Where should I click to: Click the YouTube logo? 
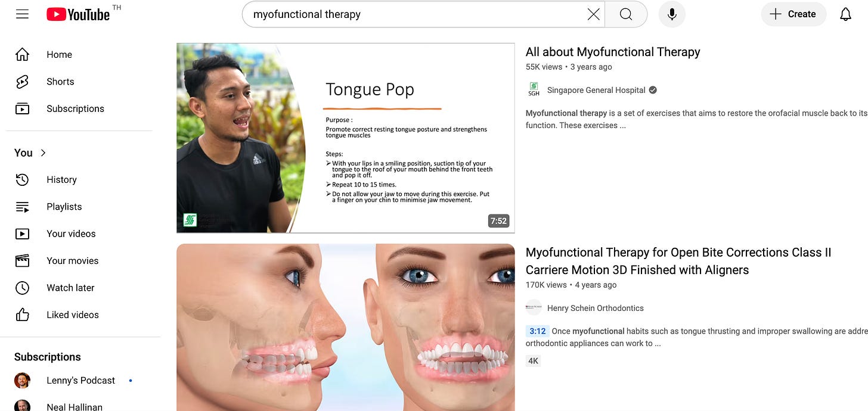(x=78, y=14)
